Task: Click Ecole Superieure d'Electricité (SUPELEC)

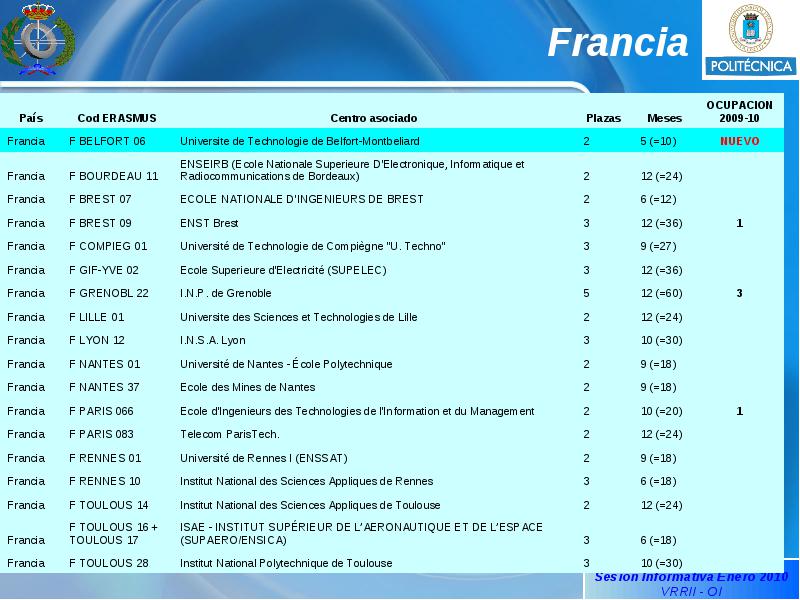Action: (x=283, y=270)
